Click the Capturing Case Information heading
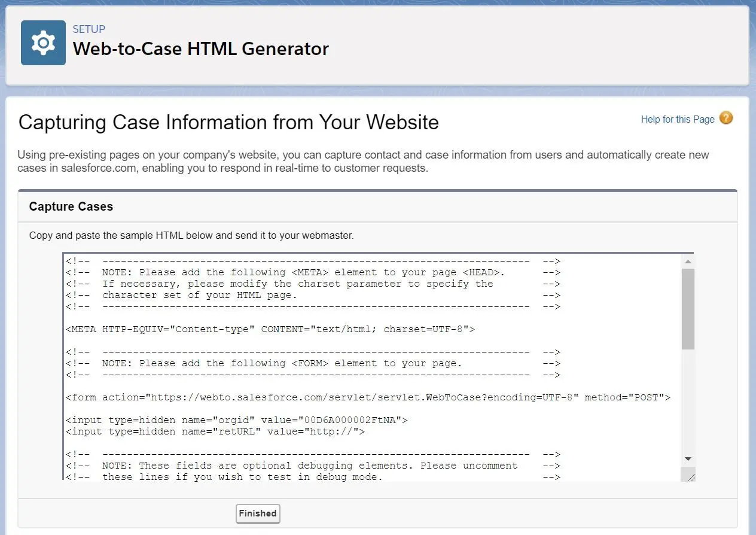756x535 pixels. (229, 122)
